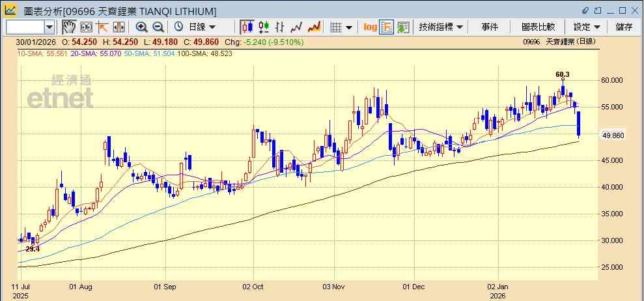Open the 日線 period dropdown
The width and height of the screenshot is (644, 301).
(x=202, y=27)
